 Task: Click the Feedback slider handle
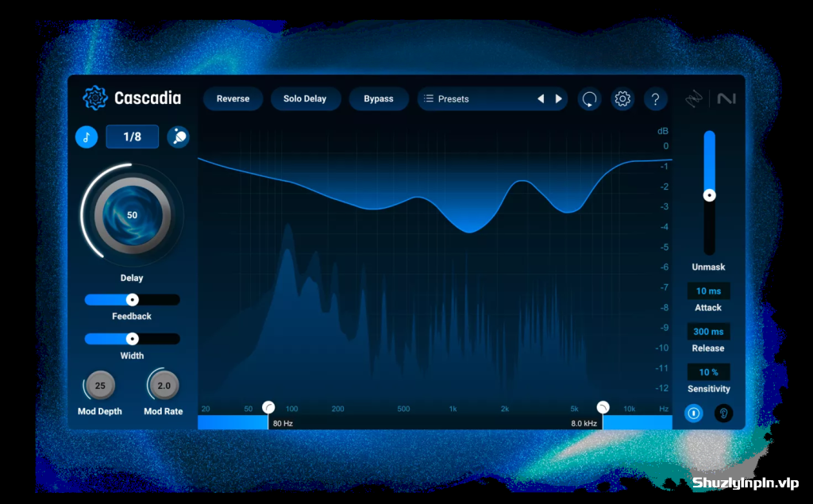[133, 300]
